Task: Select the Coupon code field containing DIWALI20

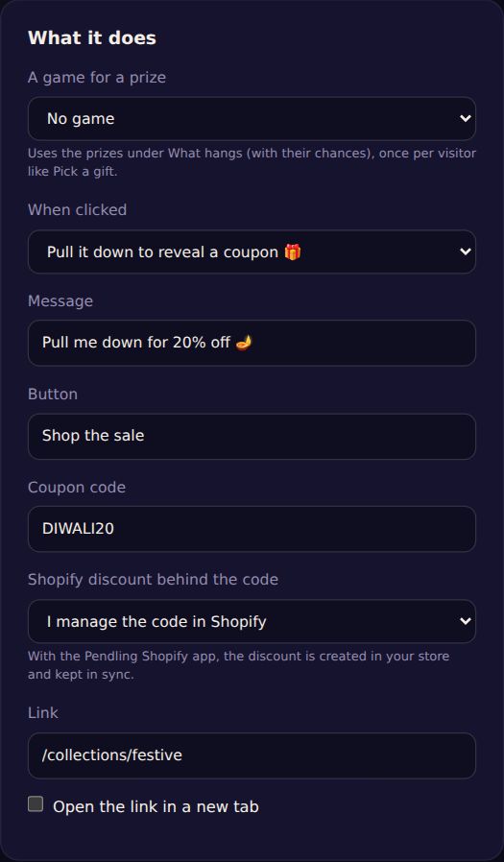Action: (x=252, y=529)
